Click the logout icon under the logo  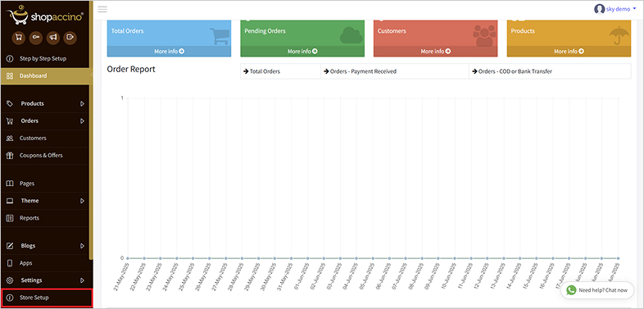tap(70, 37)
